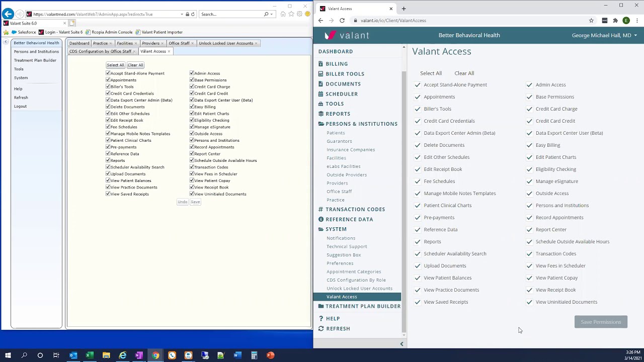Open BILLING section in Valant sidebar
This screenshot has height=362, width=644.
point(337,64)
